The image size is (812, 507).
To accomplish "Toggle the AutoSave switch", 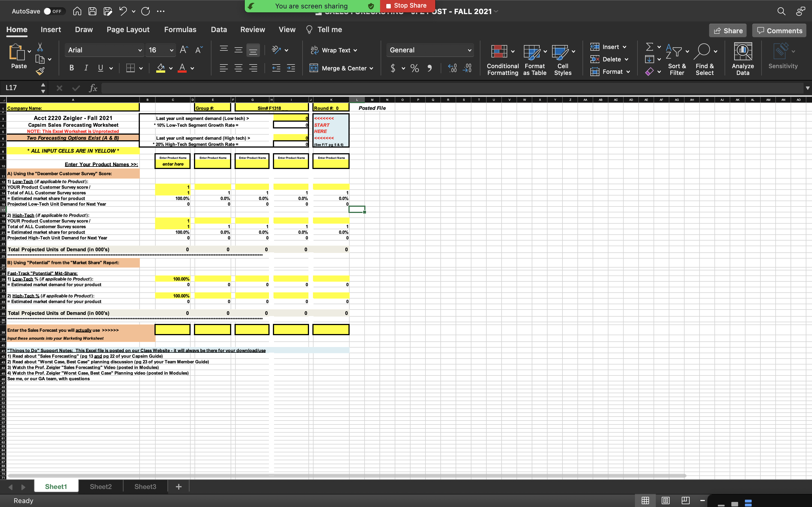I will [x=53, y=11].
